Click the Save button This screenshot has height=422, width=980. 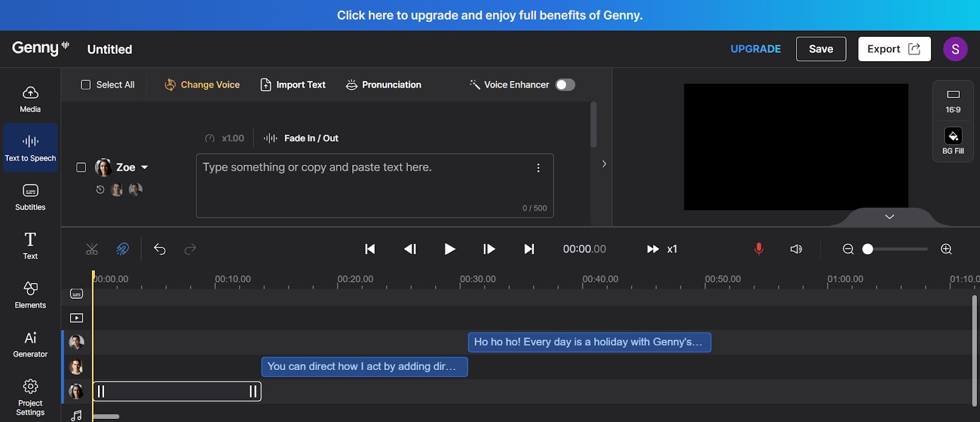click(821, 49)
